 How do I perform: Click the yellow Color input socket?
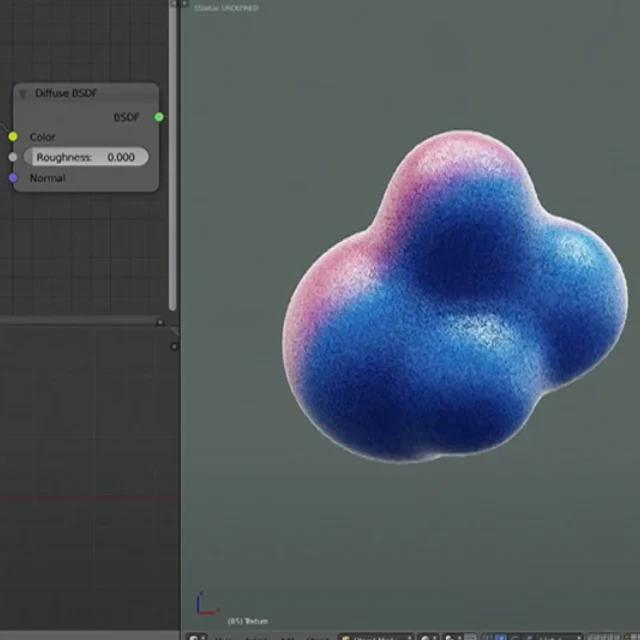tap(13, 136)
